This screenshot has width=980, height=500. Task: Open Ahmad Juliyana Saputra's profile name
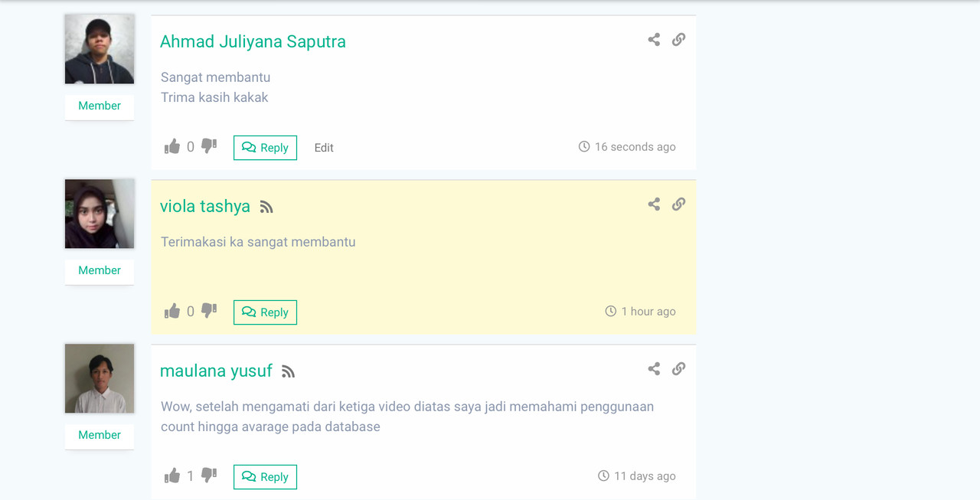253,41
